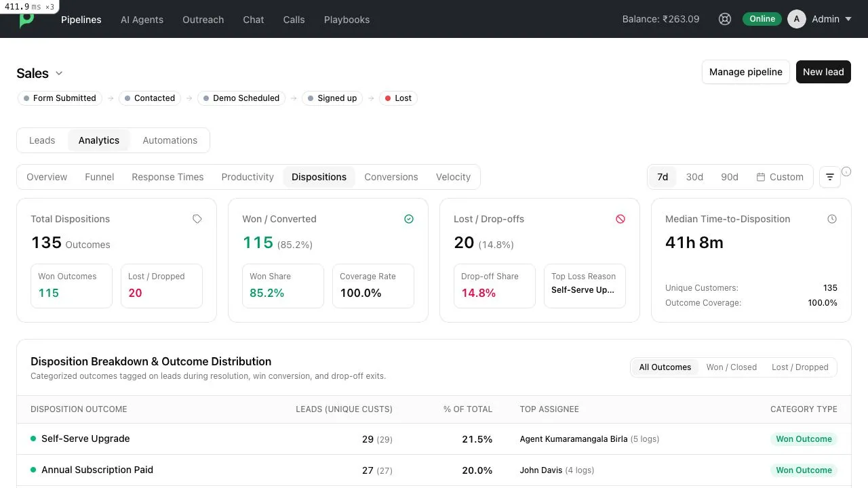
Task: Select the 7d time range
Action: 663,177
